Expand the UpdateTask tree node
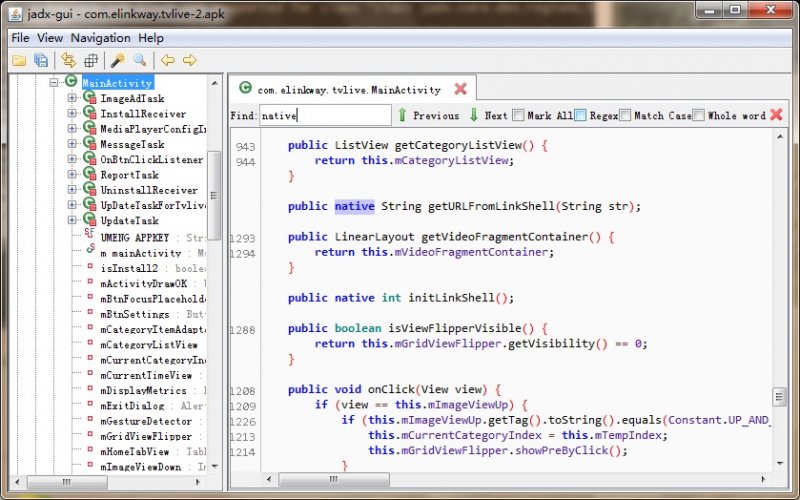This screenshot has width=800, height=500. pos(72,220)
